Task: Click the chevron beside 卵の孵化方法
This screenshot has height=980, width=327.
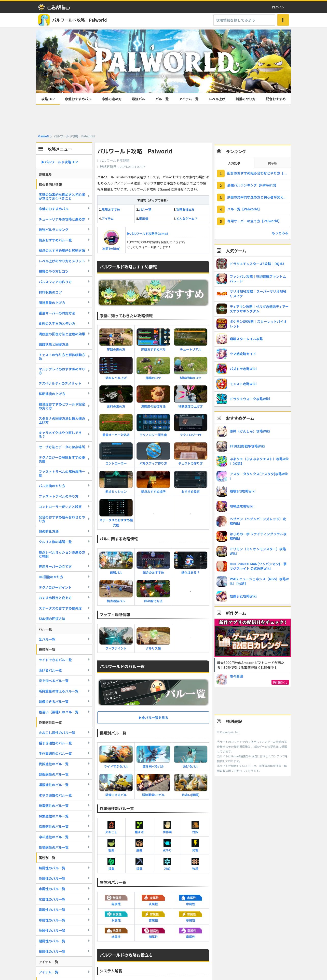Action: (89, 531)
